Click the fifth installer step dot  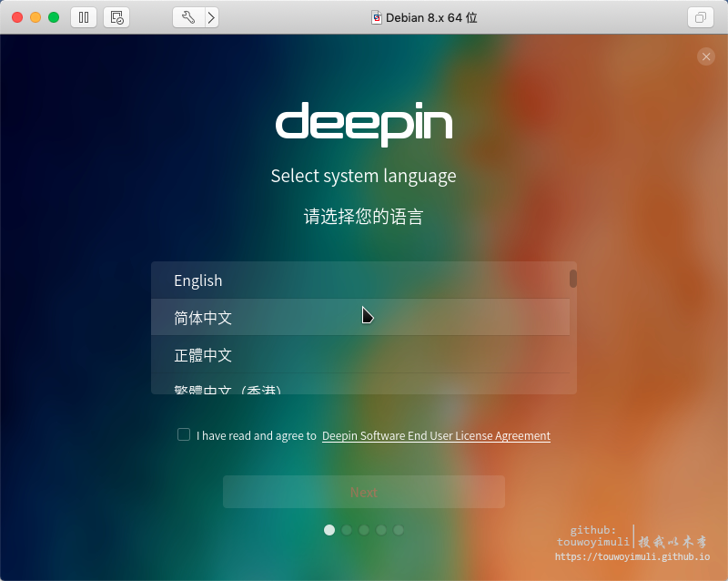click(399, 530)
